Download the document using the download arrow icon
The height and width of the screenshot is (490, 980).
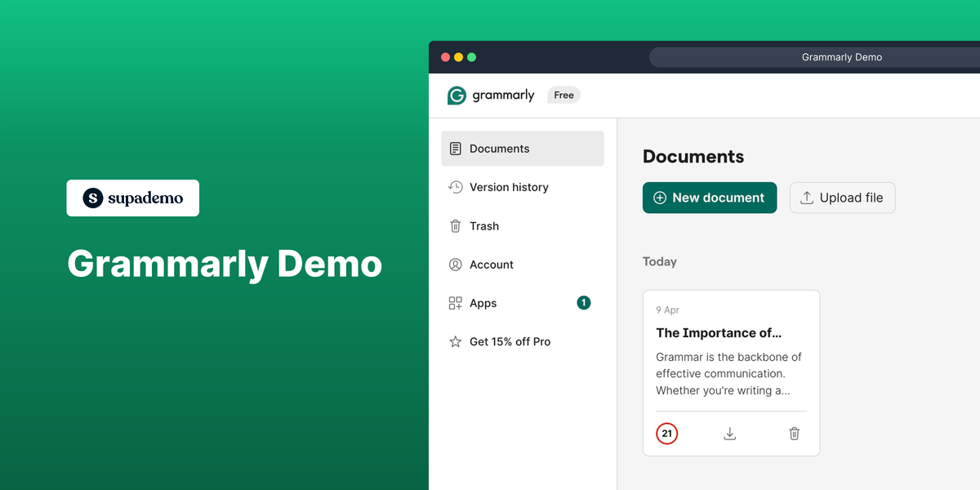coord(729,434)
